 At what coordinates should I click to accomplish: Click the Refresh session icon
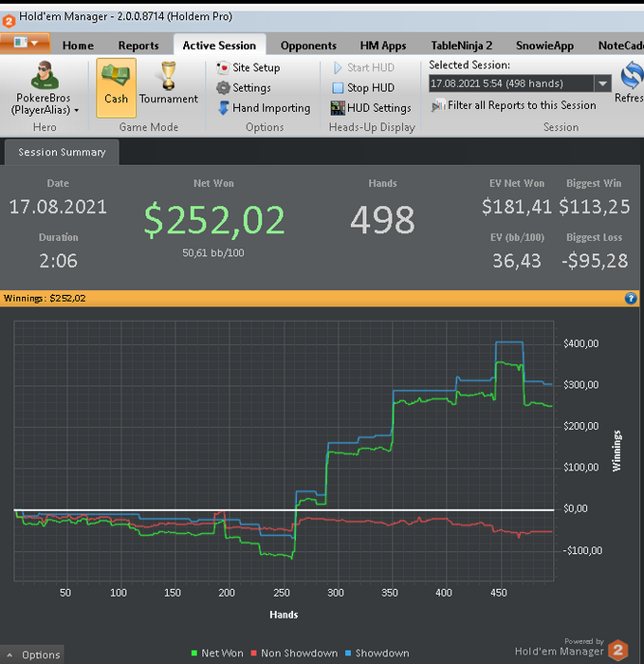(632, 75)
